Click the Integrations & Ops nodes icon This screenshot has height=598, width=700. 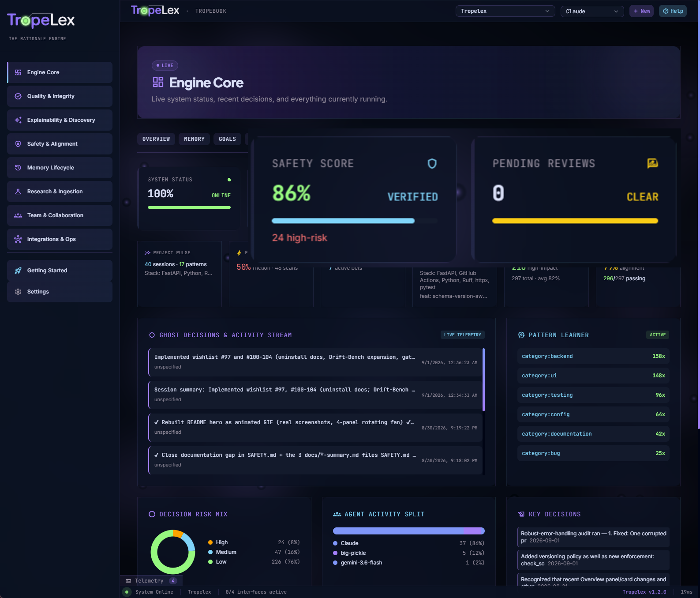[18, 239]
